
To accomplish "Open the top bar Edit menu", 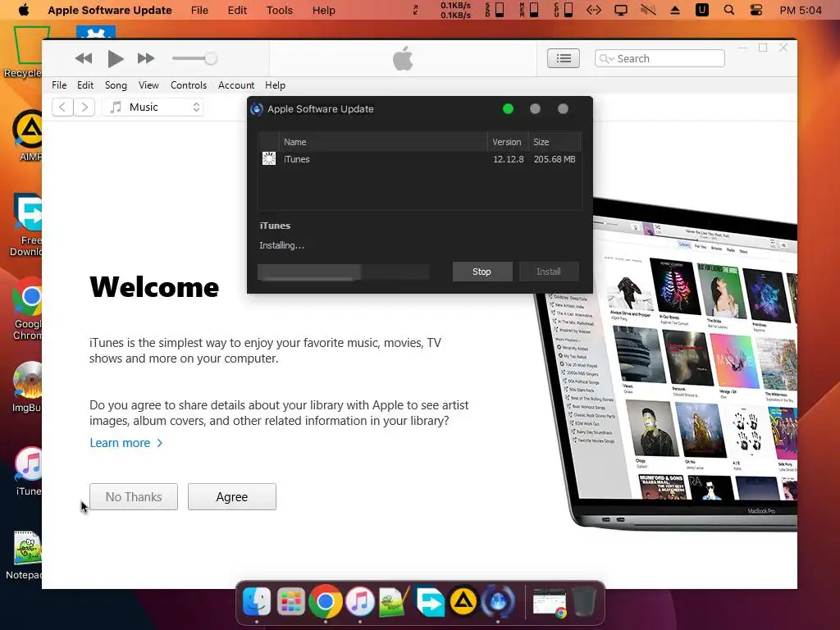I will [x=237, y=10].
